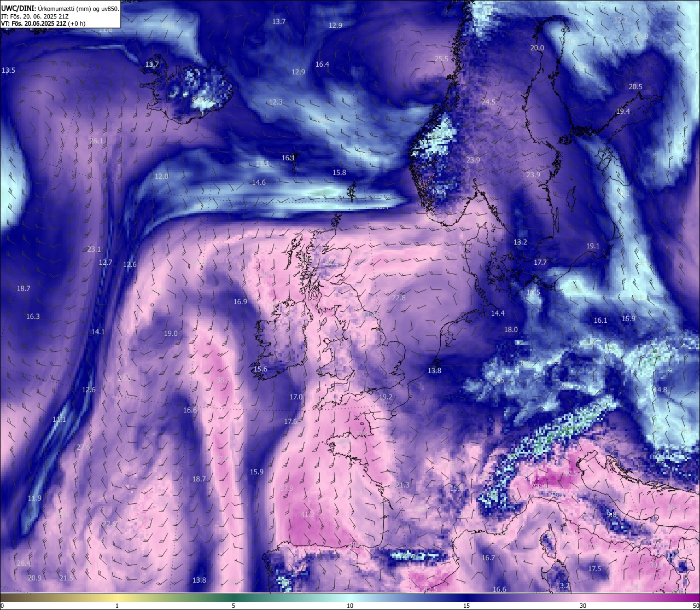Click the 16.7 value label
Screen dimensions: 700x610
[x=488, y=557]
